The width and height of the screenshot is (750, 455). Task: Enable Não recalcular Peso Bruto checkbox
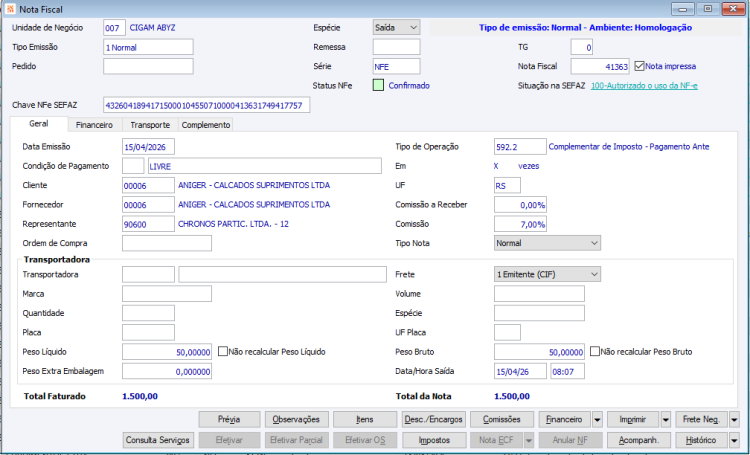(595, 352)
